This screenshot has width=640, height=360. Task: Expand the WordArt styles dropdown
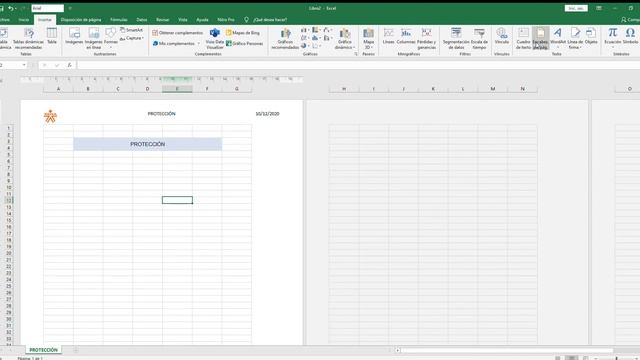point(558,47)
